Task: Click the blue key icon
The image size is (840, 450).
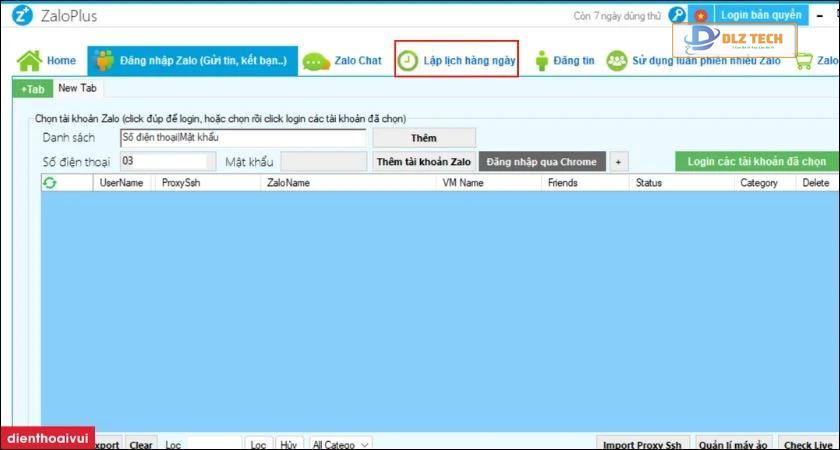Action: pyautogui.click(x=677, y=15)
